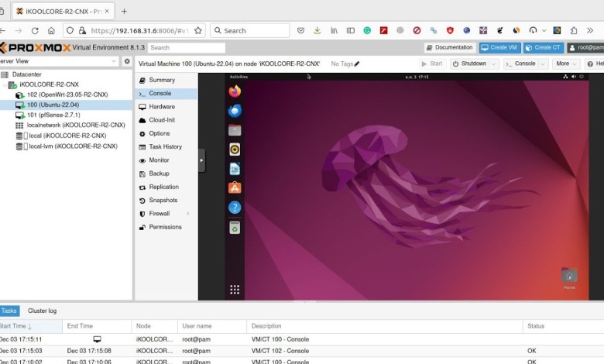Click the browser Search box
The width and height of the screenshot is (604, 364).
pyautogui.click(x=249, y=30)
